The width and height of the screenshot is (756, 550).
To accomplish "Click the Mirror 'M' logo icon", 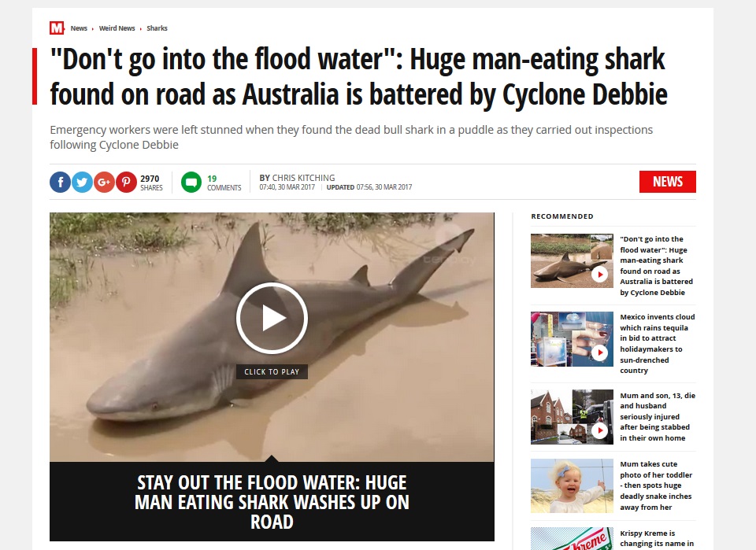I will (57, 28).
